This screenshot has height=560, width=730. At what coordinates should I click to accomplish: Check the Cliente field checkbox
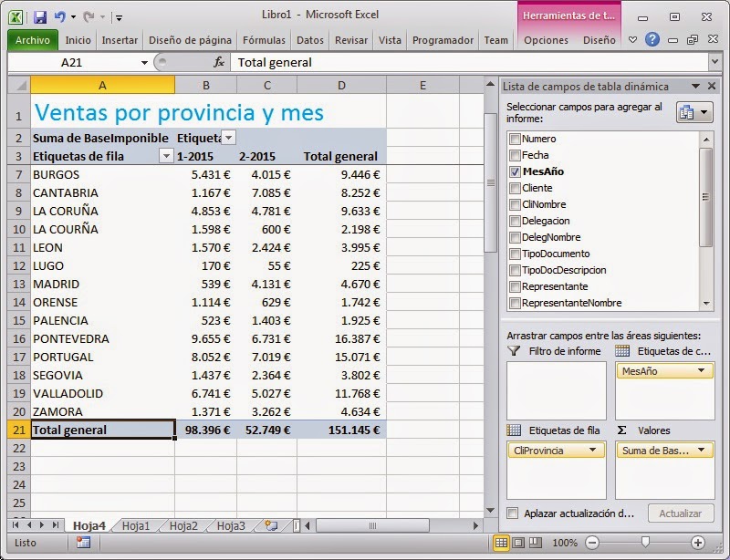pos(515,188)
